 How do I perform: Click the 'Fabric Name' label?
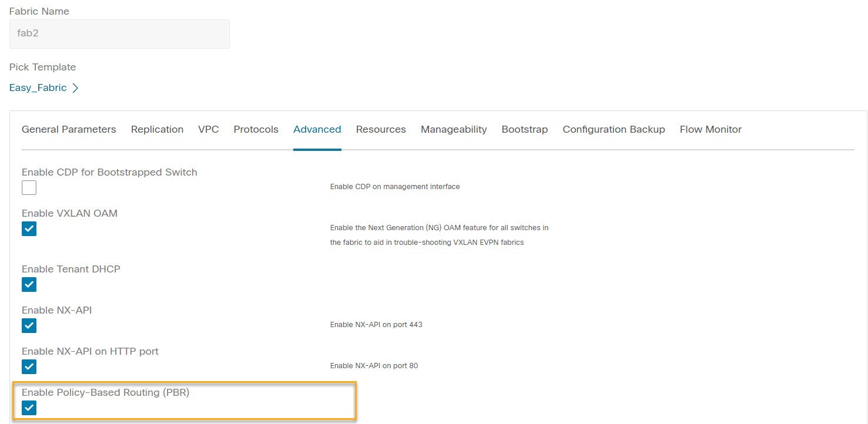pyautogui.click(x=39, y=11)
